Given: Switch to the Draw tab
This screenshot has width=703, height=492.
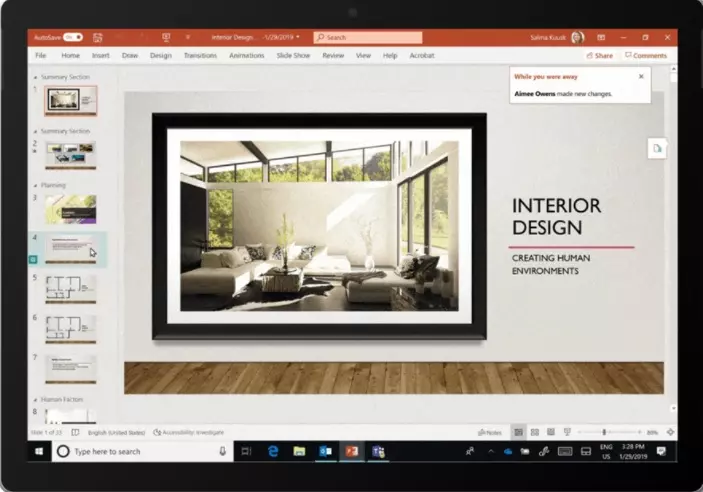Looking at the screenshot, I should coord(130,55).
